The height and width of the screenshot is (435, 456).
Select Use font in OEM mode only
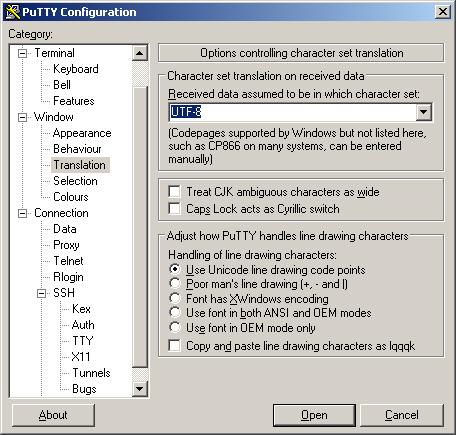175,327
